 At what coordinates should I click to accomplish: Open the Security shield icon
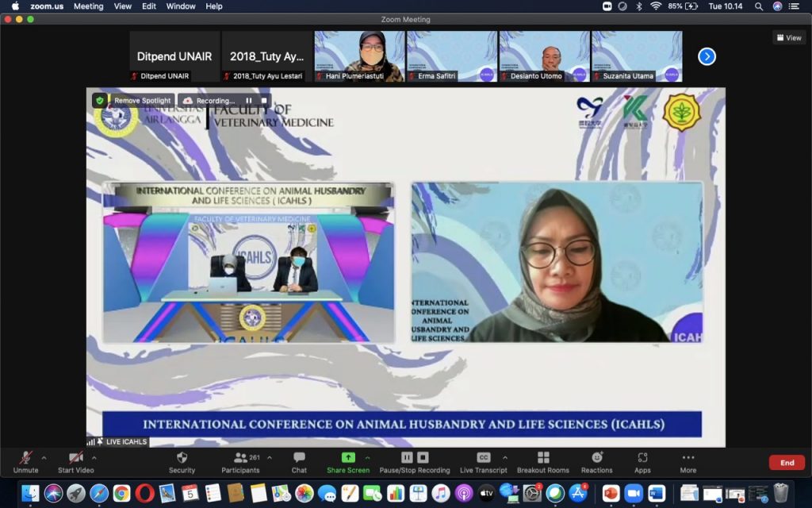pos(182,458)
